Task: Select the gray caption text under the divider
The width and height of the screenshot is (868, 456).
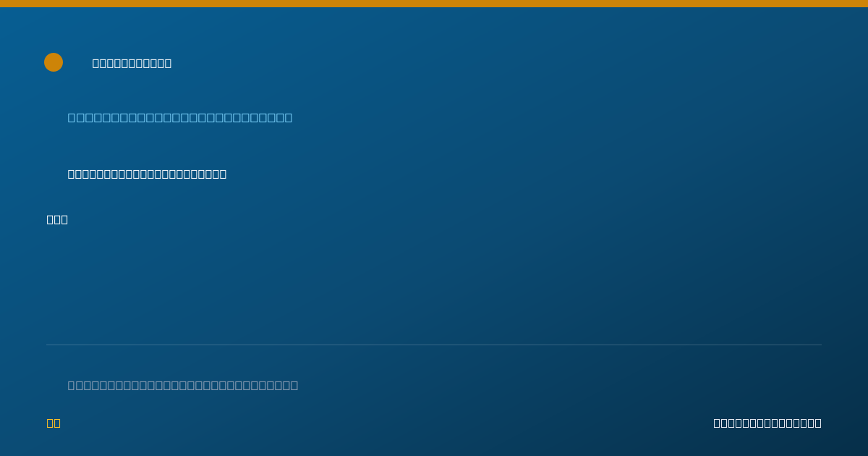Action: (x=183, y=385)
